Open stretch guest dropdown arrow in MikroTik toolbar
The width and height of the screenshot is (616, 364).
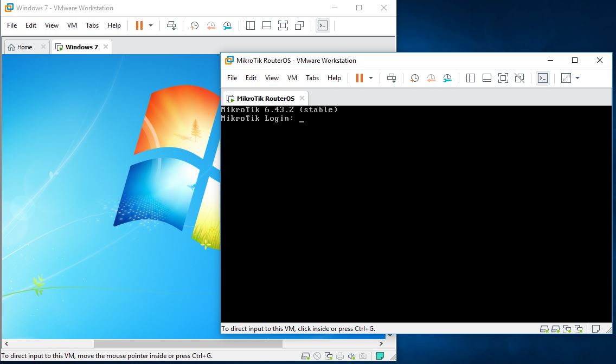578,78
